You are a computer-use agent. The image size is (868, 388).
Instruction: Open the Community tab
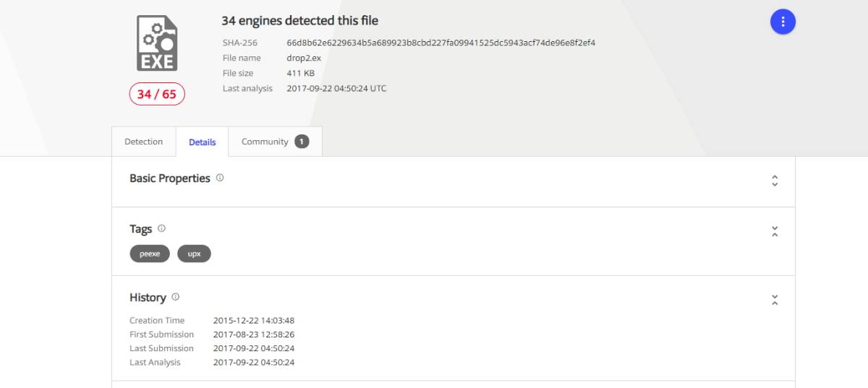[276, 142]
